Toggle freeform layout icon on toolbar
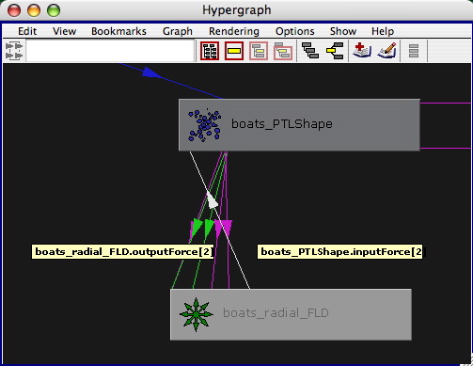473x366 pixels. pos(414,51)
